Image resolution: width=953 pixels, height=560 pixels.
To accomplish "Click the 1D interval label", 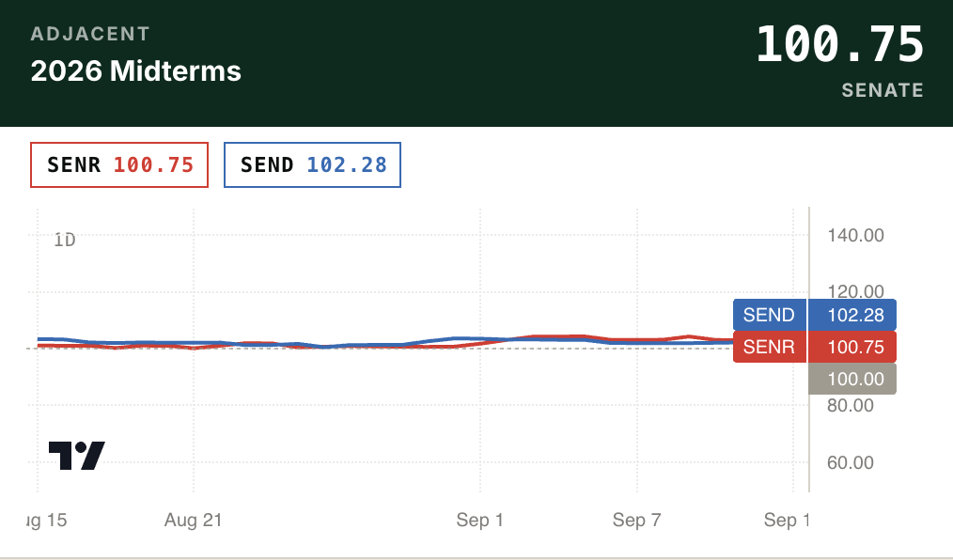I will pyautogui.click(x=65, y=240).
